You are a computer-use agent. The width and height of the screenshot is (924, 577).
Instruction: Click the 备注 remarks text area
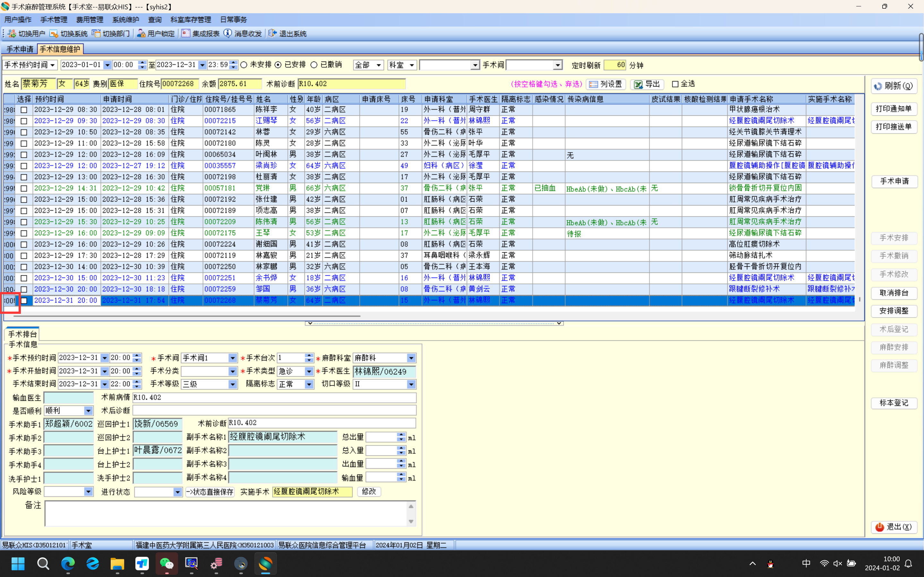tap(226, 513)
